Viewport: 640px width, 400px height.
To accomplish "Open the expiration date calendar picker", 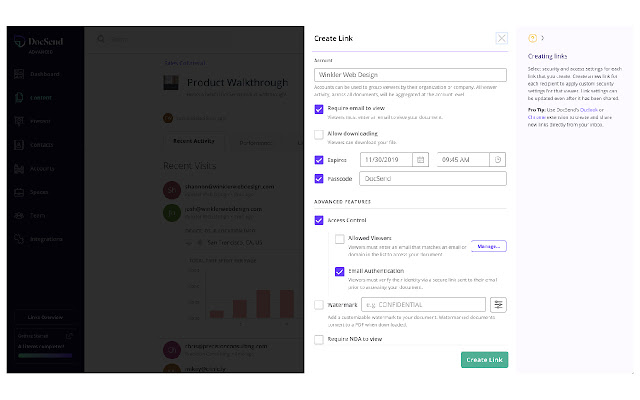I will point(421,159).
